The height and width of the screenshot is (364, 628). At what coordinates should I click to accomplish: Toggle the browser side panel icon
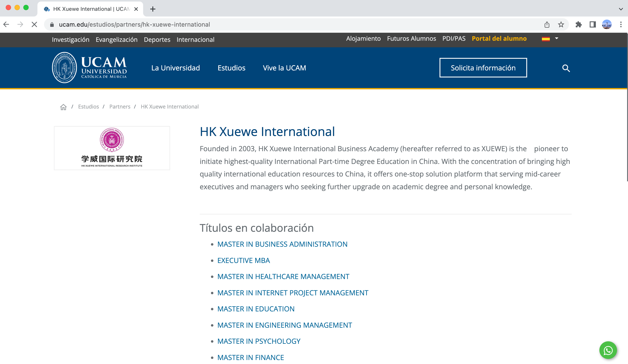[x=592, y=24]
